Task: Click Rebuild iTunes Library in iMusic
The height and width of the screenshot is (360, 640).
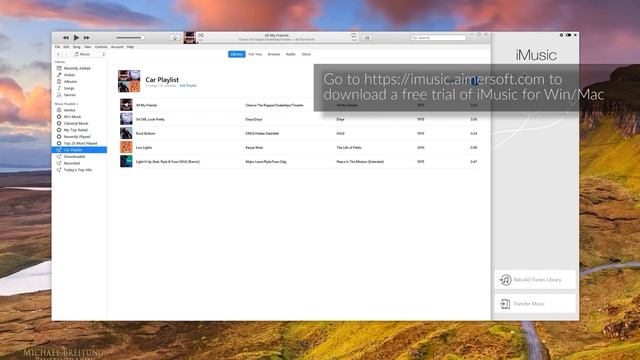Action: point(535,280)
